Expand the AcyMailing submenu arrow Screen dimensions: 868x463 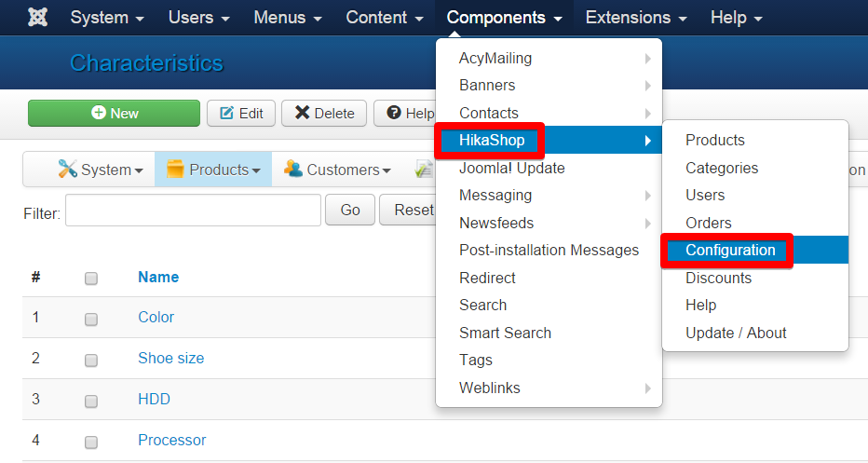pos(647,58)
